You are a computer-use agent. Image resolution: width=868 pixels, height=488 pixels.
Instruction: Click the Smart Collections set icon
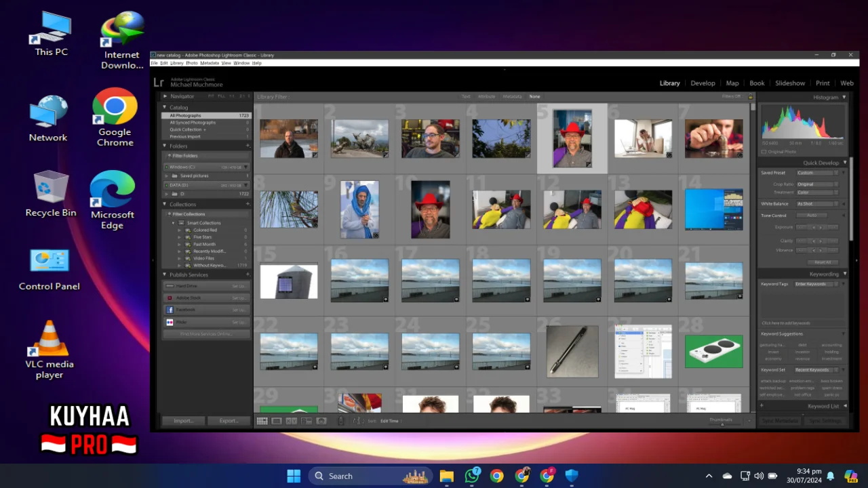pos(182,223)
